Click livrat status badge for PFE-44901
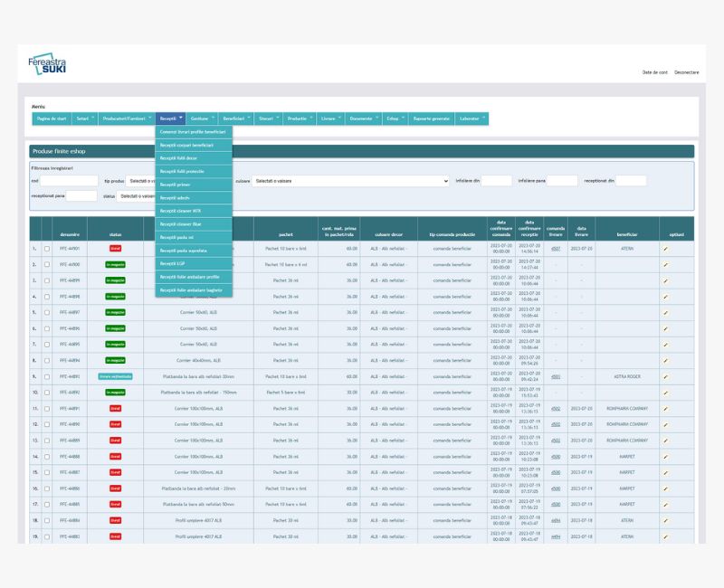724x588 pixels. 115,247
